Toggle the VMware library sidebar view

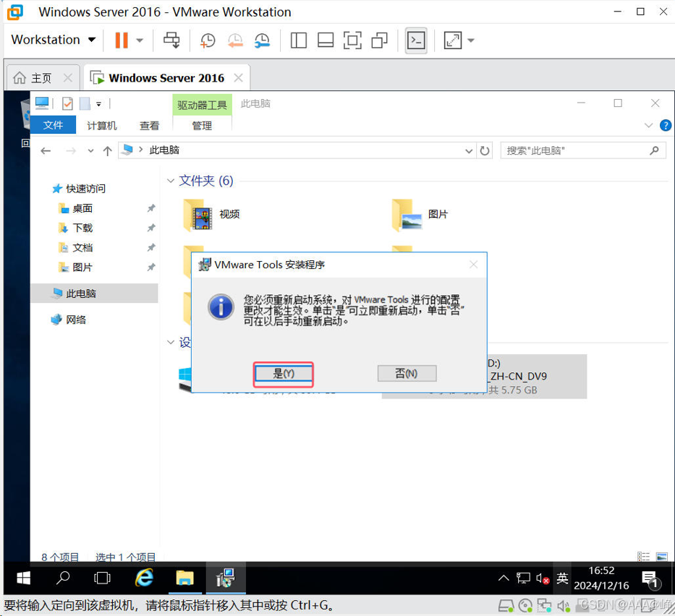pyautogui.click(x=298, y=40)
